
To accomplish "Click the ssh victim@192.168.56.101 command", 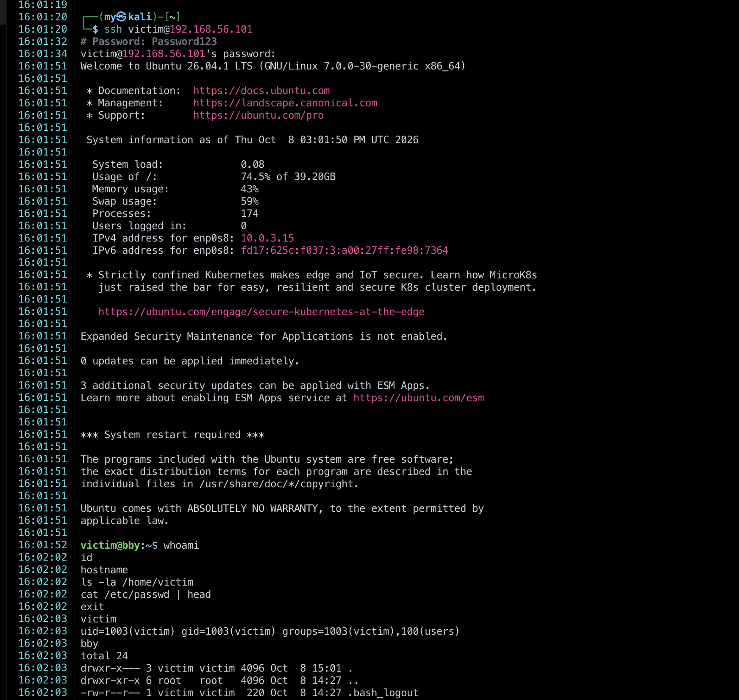I will (178, 29).
